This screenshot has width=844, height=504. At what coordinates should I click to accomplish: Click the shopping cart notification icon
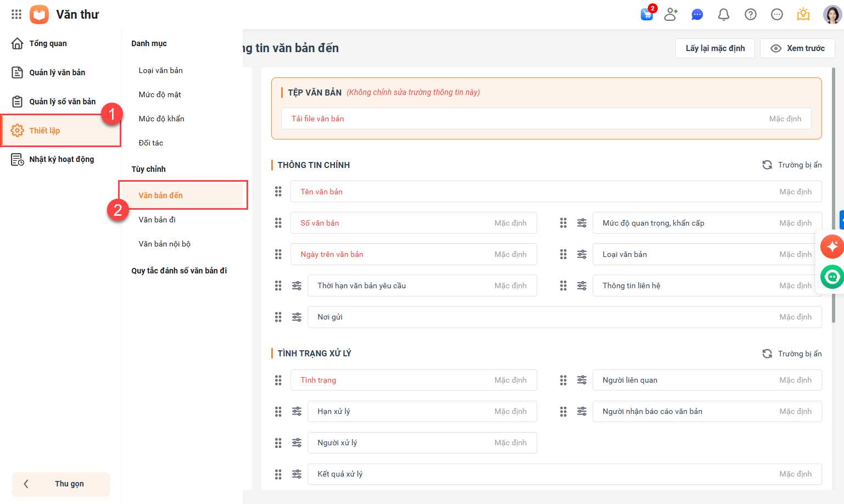647,14
